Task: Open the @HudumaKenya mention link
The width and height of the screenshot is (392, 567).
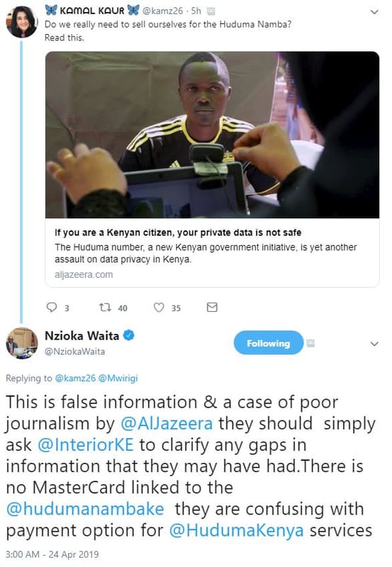Action: coord(237,530)
